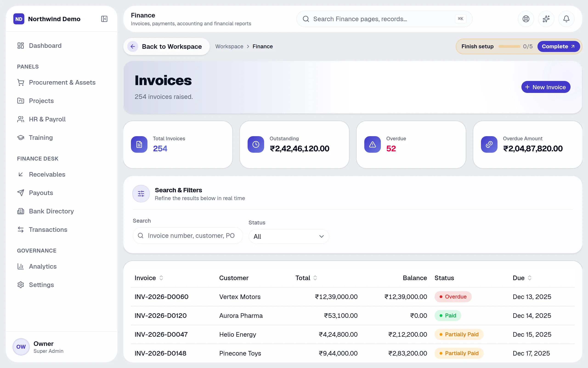Open Payouts page
Viewport: 588px width, 368px height.
pos(61,193)
